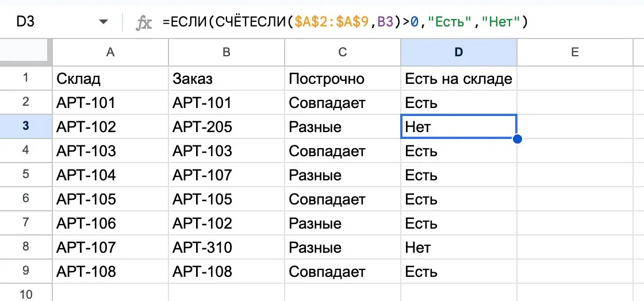The height and width of the screenshot is (301, 644).
Task: Select column C header
Action: coord(343,52)
